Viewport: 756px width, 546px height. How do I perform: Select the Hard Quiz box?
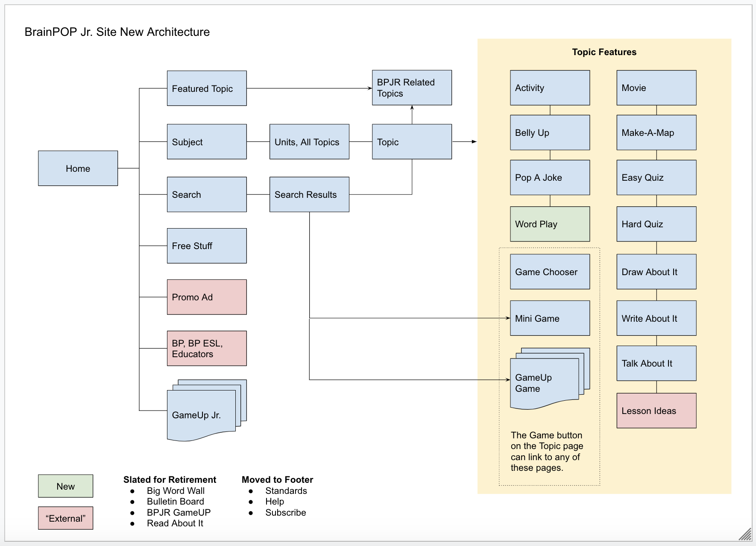pos(656,224)
